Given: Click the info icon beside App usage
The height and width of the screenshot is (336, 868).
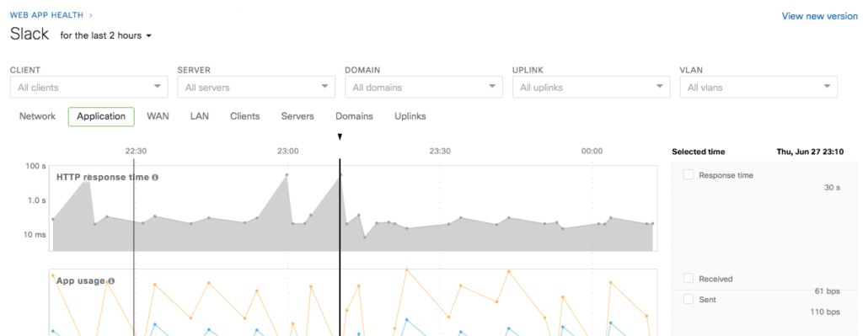Looking at the screenshot, I should [x=111, y=281].
